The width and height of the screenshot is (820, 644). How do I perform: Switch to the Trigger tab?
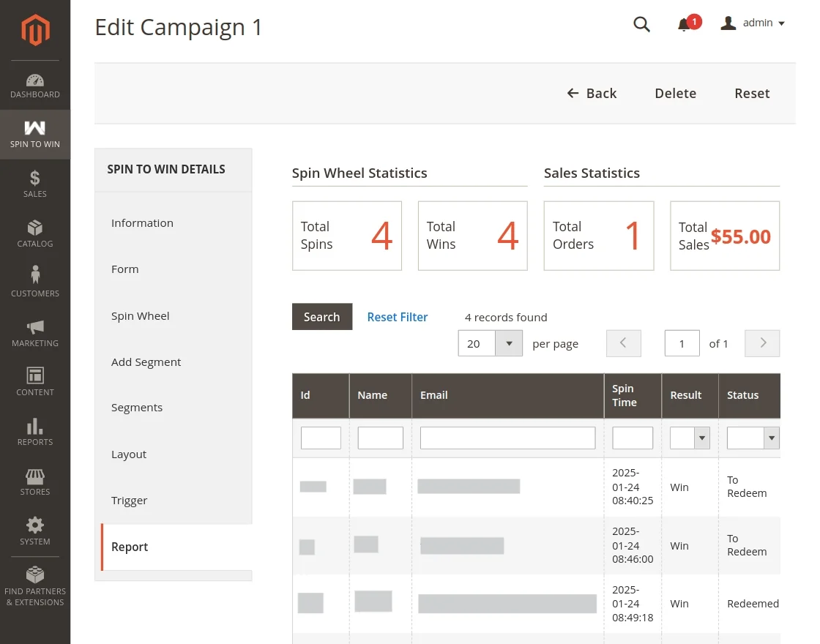130,501
